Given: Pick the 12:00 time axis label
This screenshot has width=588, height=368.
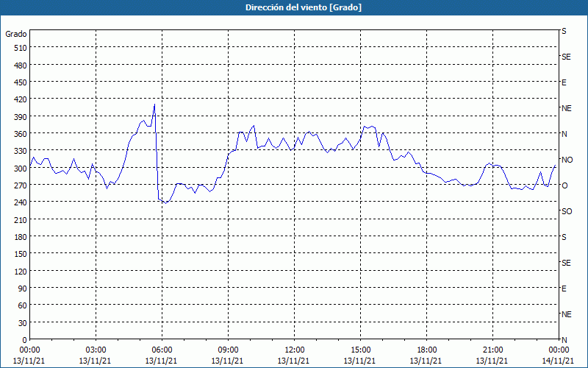Looking at the screenshot, I should 295,350.
